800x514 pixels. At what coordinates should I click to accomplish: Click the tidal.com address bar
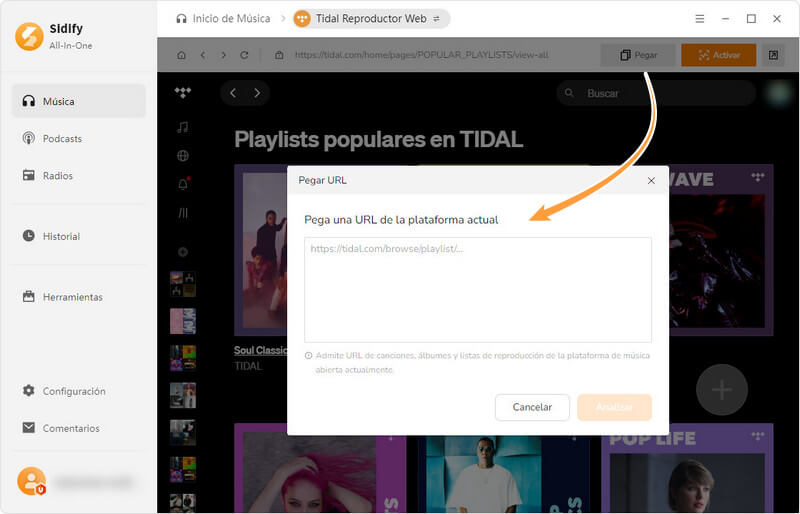pyautogui.click(x=421, y=55)
